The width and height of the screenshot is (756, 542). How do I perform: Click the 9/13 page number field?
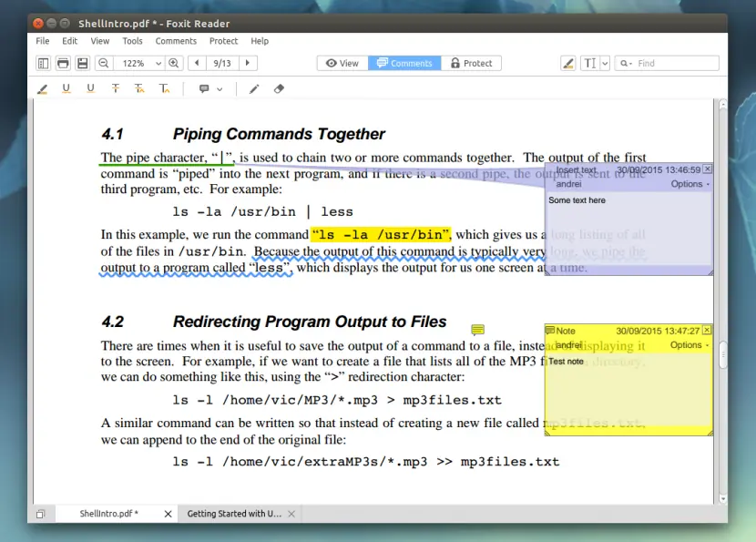(222, 63)
